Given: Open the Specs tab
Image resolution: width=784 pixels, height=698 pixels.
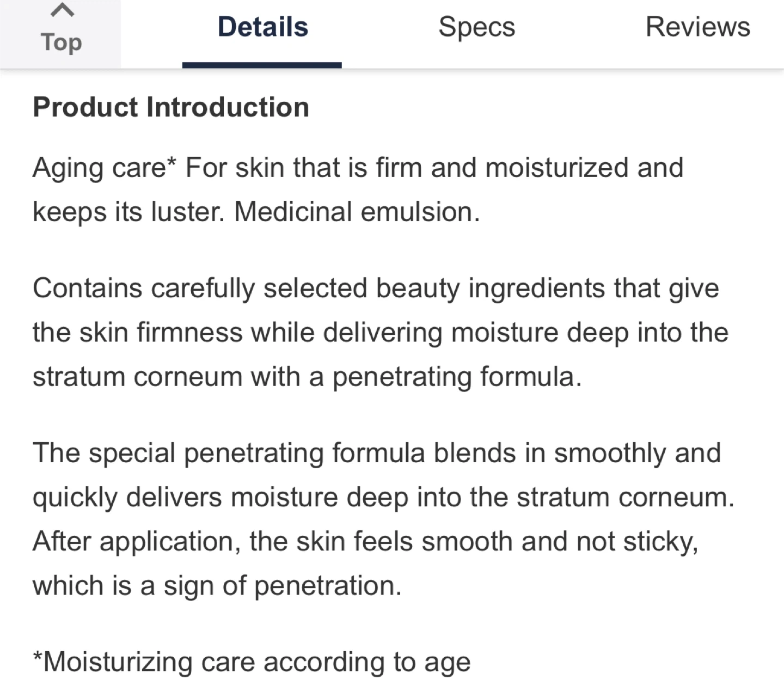Looking at the screenshot, I should [x=476, y=27].
